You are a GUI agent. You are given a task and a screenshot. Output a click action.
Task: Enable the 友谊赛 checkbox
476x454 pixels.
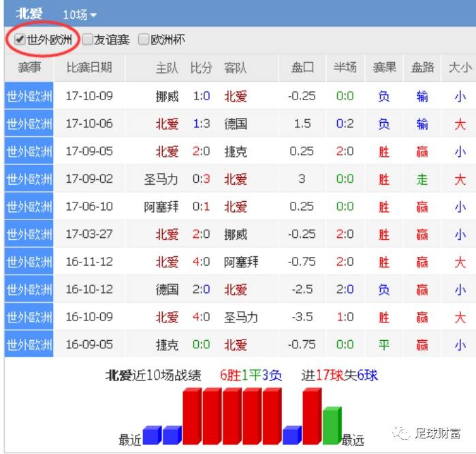click(87, 40)
